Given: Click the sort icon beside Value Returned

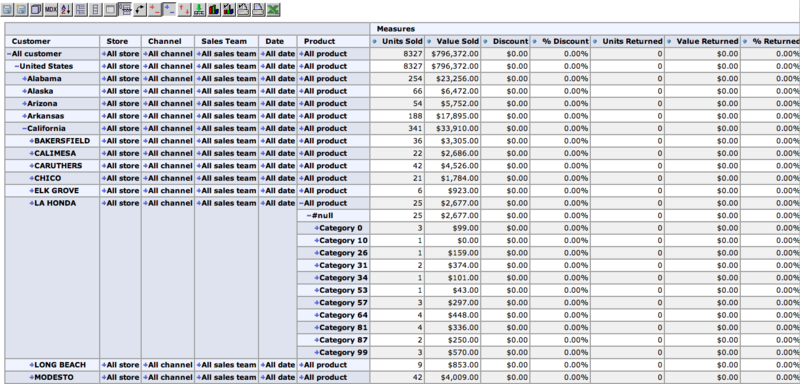Looking at the screenshot, I should 669,41.
